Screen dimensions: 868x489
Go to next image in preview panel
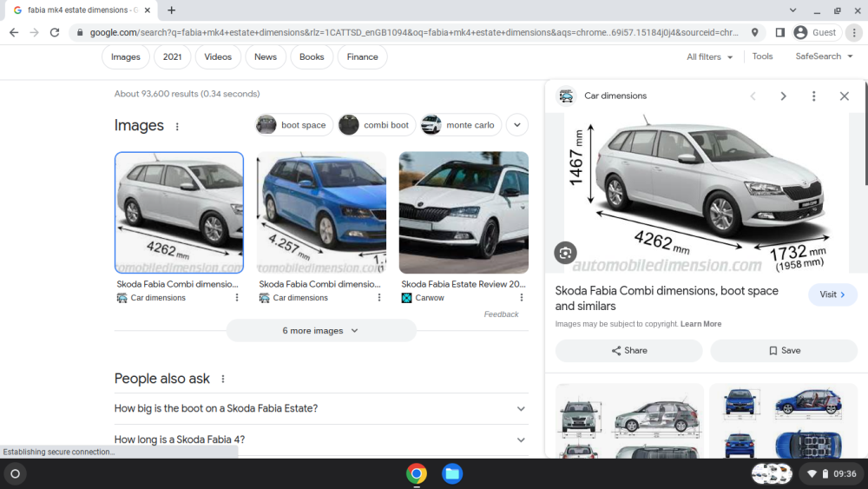(x=783, y=96)
